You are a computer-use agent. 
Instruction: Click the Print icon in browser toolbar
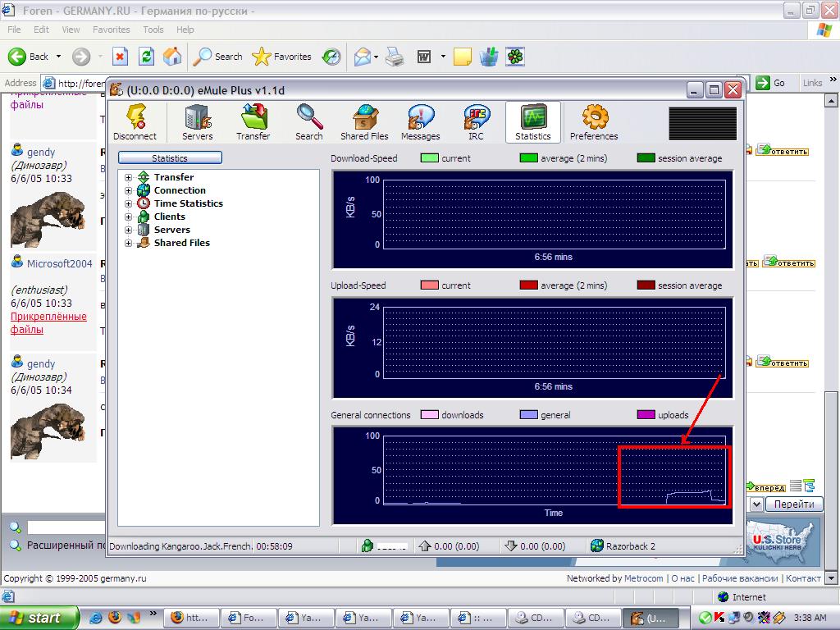tap(395, 57)
